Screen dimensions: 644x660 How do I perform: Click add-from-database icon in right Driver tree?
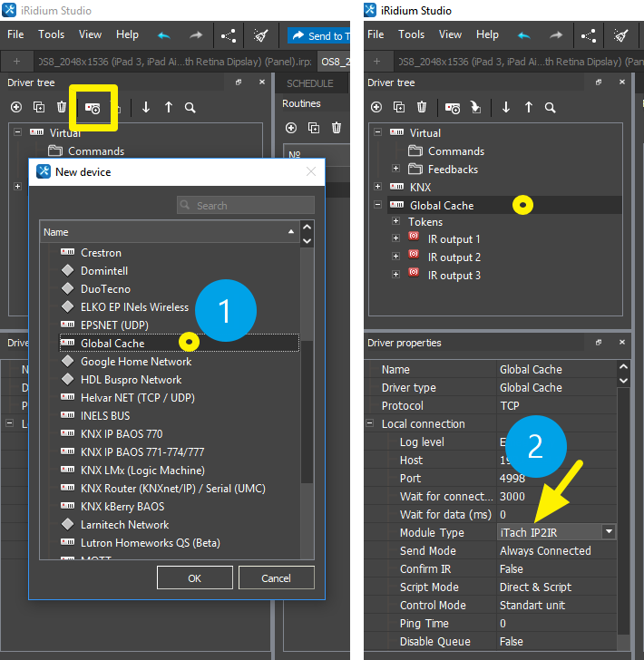[453, 108]
